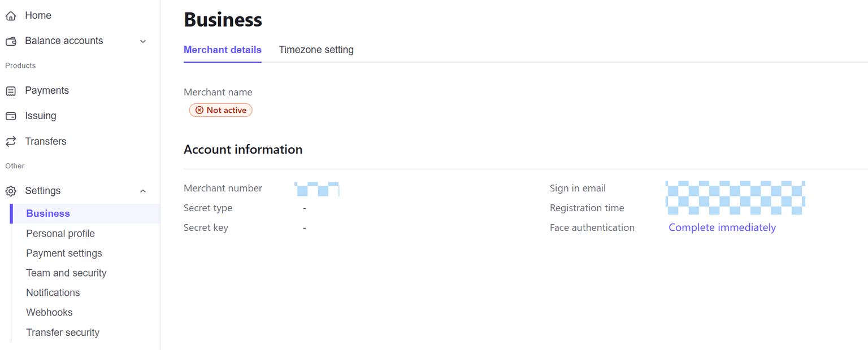The image size is (868, 350).
Task: Switch to the Timezone setting tab
Action: 316,50
